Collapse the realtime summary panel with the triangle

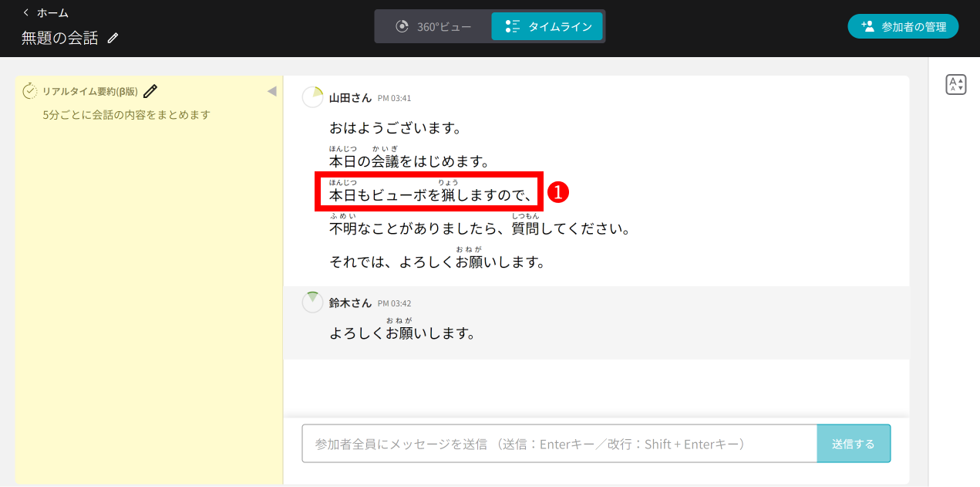point(271,90)
